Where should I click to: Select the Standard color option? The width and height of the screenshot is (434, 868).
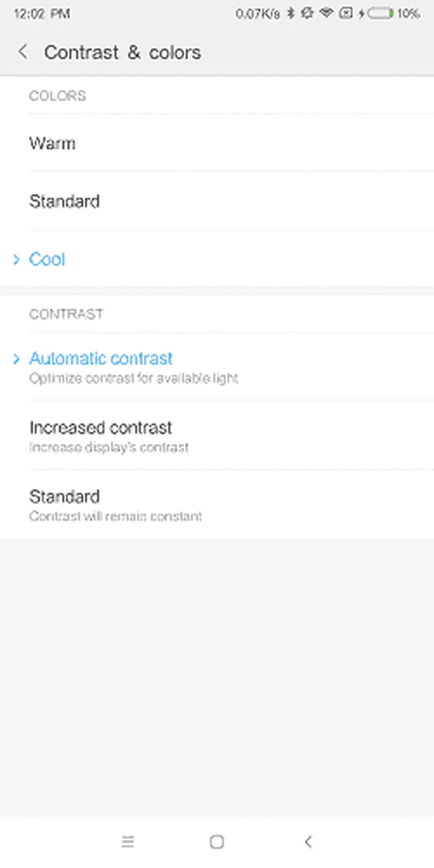[64, 201]
